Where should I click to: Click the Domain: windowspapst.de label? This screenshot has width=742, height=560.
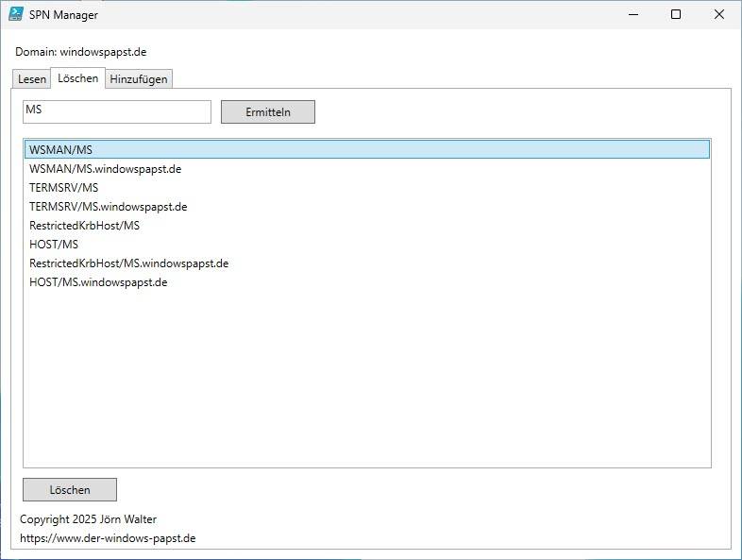[x=80, y=51]
